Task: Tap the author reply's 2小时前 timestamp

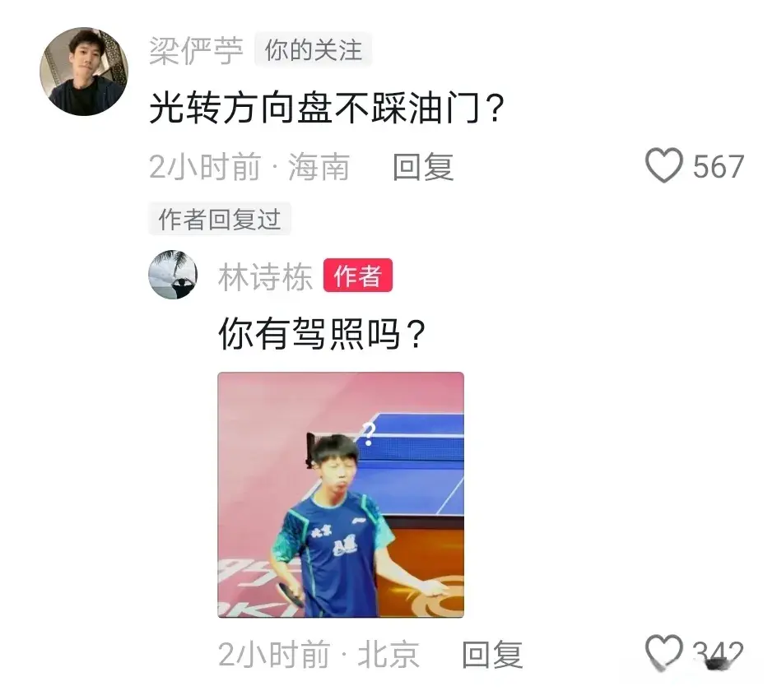Action: click(x=274, y=655)
